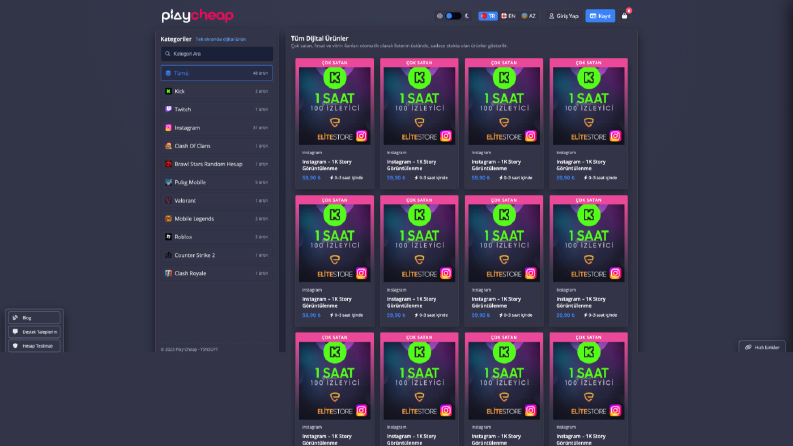Switch language to AZ

528,16
